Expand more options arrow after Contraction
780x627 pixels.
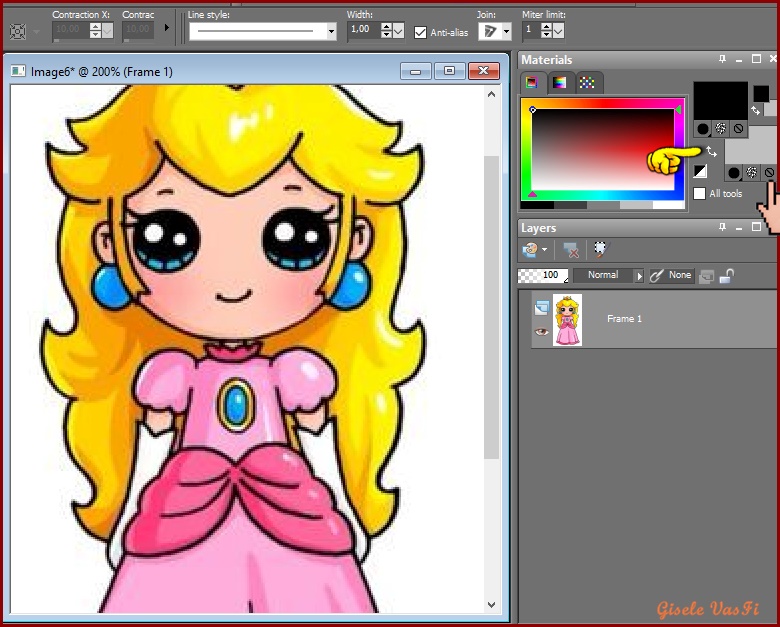[x=167, y=28]
